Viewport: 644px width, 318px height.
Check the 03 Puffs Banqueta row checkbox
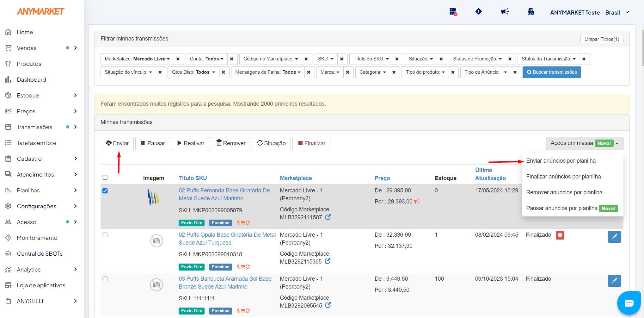(x=105, y=279)
